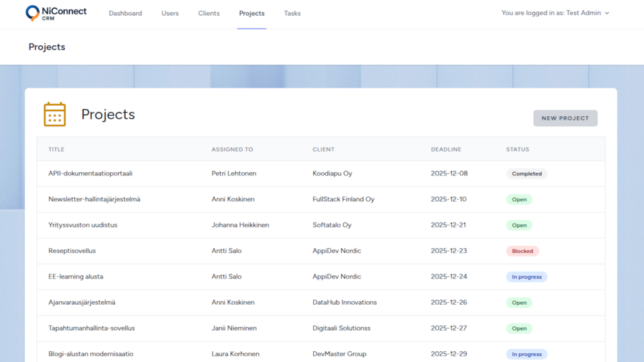Image resolution: width=644 pixels, height=362 pixels.
Task: Open the Dashboard tab
Action: 125,13
